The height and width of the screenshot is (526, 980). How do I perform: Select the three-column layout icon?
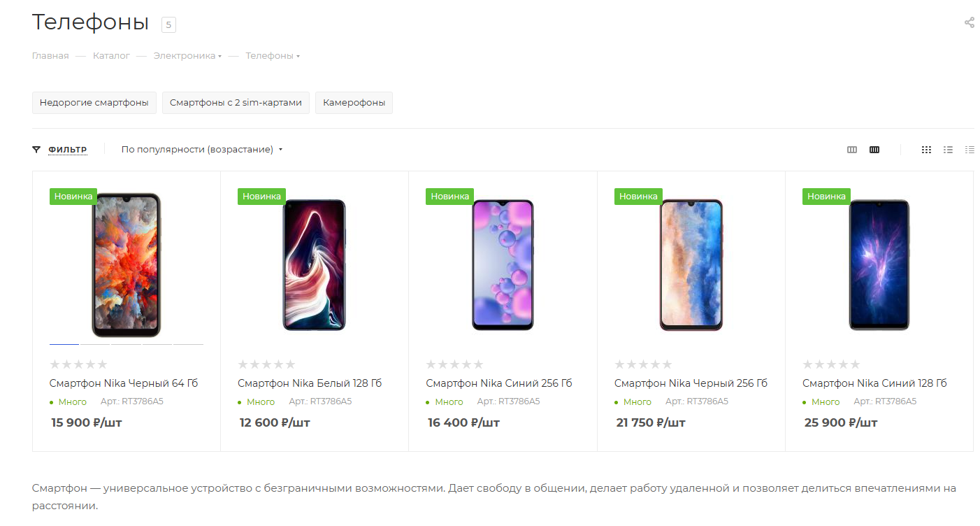point(852,150)
